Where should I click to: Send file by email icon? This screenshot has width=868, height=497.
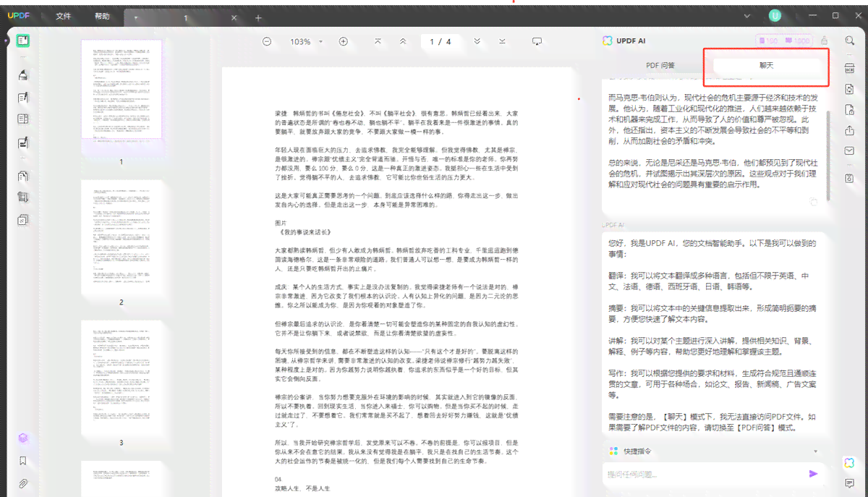click(849, 151)
